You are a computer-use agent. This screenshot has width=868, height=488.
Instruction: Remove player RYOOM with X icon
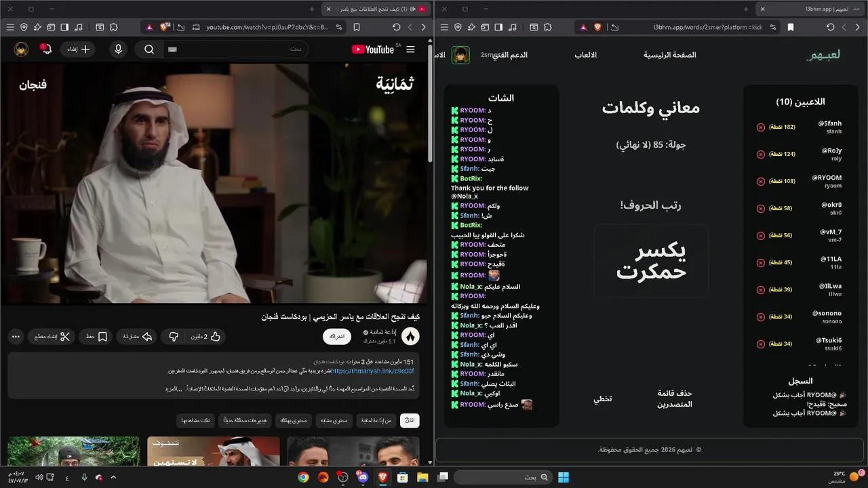coord(761,182)
